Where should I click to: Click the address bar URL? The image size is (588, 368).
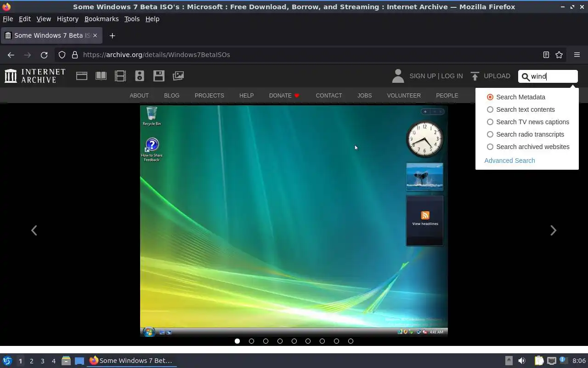(157, 55)
